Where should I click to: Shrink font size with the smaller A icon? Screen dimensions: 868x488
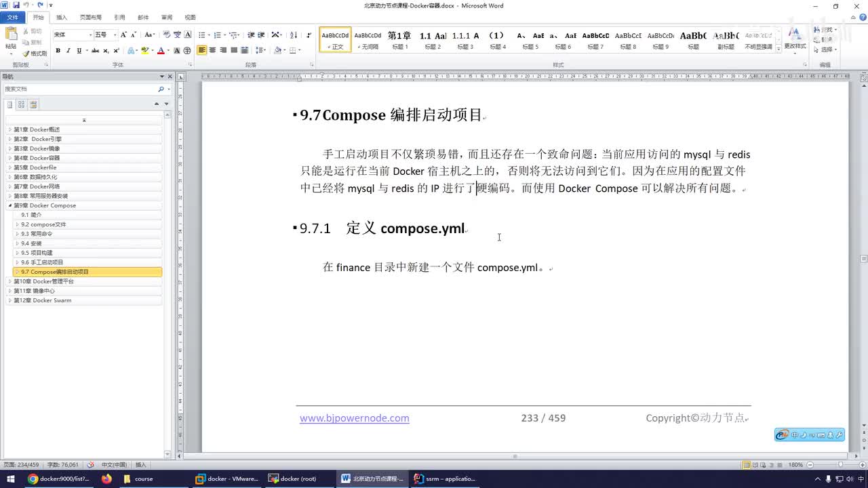point(134,35)
